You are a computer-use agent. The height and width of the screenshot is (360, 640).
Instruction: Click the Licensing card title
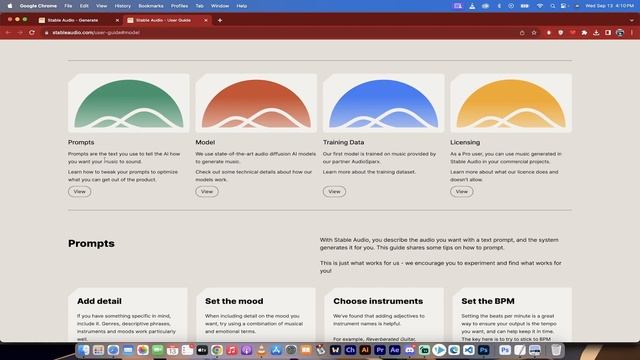pyautogui.click(x=465, y=142)
